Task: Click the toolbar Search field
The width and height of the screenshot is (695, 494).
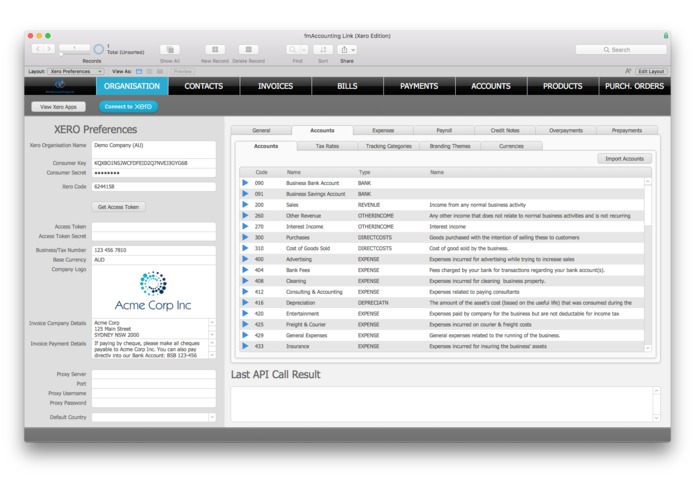Action: [x=621, y=50]
